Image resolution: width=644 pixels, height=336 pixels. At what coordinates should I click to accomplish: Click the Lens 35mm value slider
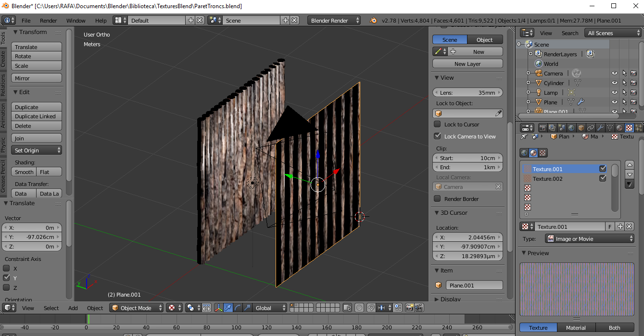[467, 93]
